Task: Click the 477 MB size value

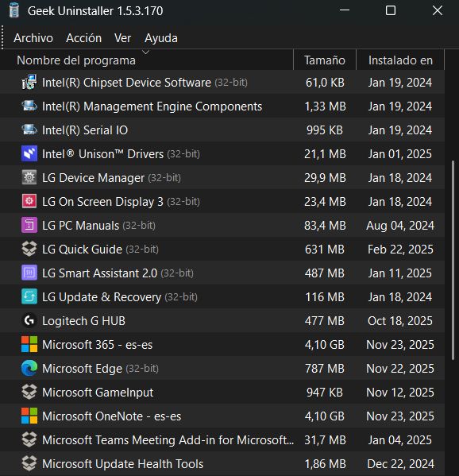Action: pos(325,321)
